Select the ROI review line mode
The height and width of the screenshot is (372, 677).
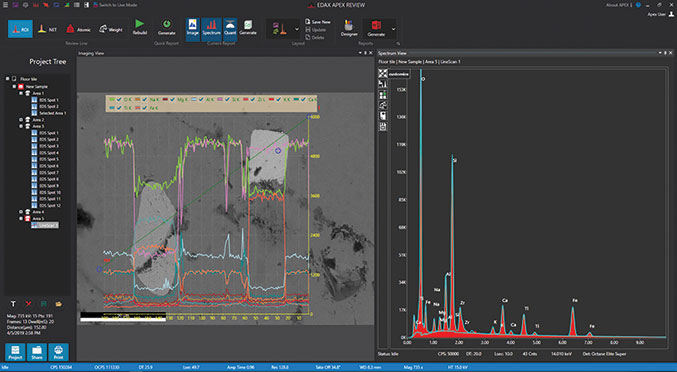tap(20, 29)
